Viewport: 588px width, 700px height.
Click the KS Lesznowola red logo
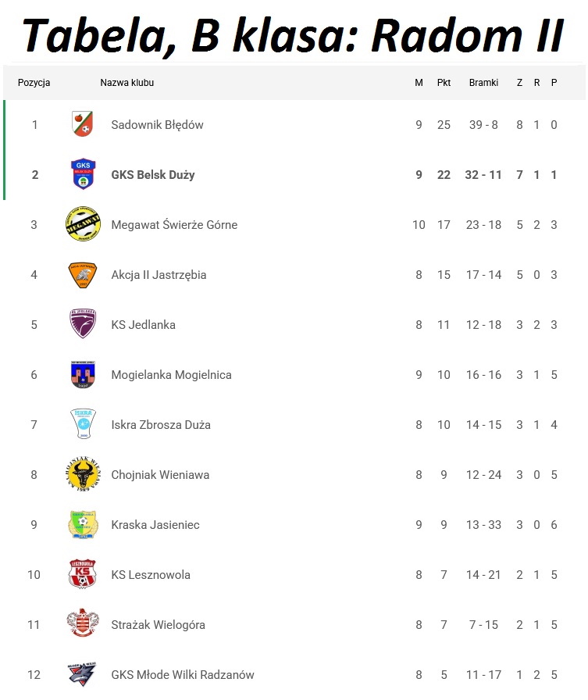click(82, 574)
